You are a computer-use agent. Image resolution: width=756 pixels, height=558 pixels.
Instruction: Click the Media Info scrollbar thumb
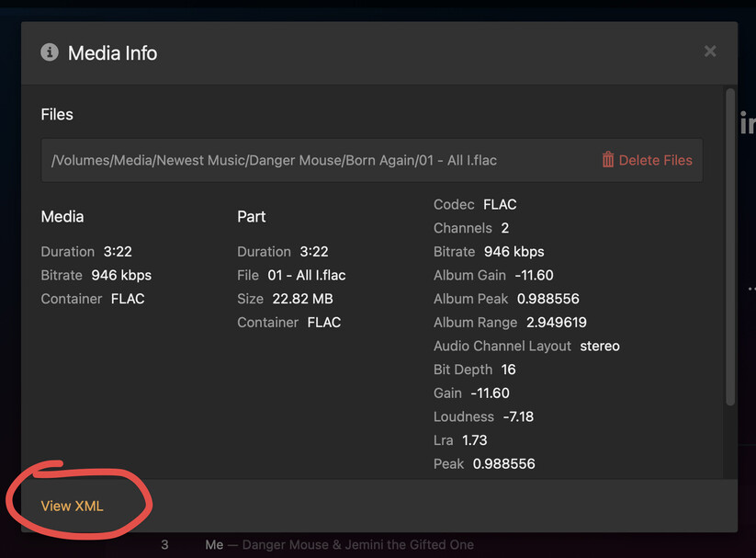click(730, 248)
